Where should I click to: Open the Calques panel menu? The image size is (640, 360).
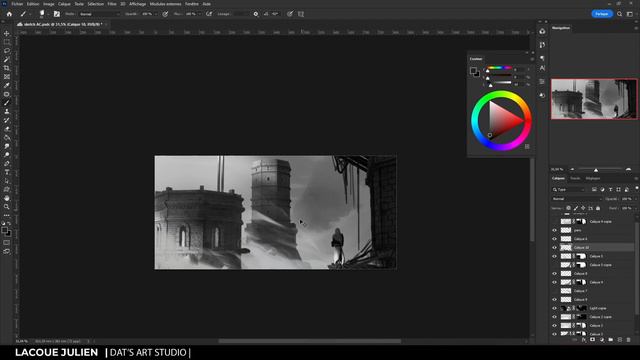(636, 178)
